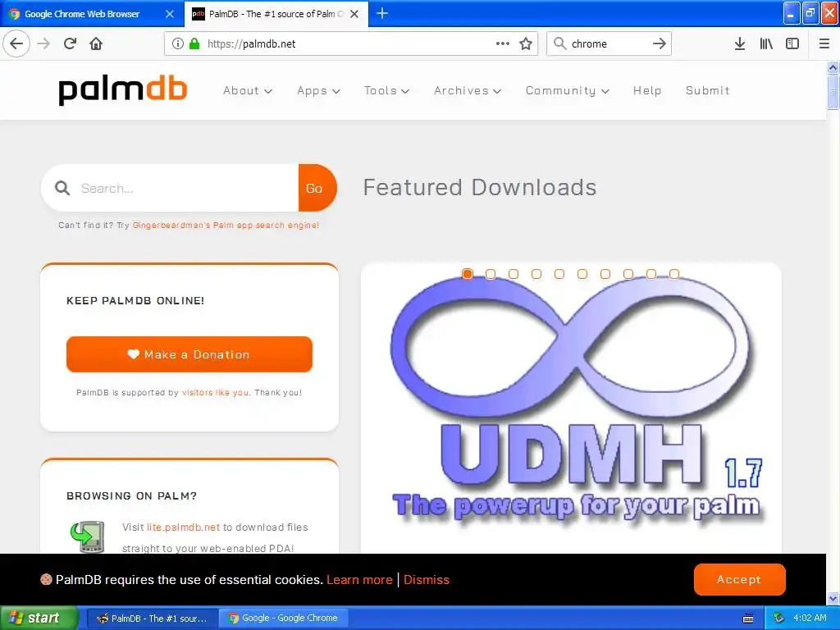The width and height of the screenshot is (840, 630).
Task: Select the eighth carousel slide dot
Action: pos(628,274)
